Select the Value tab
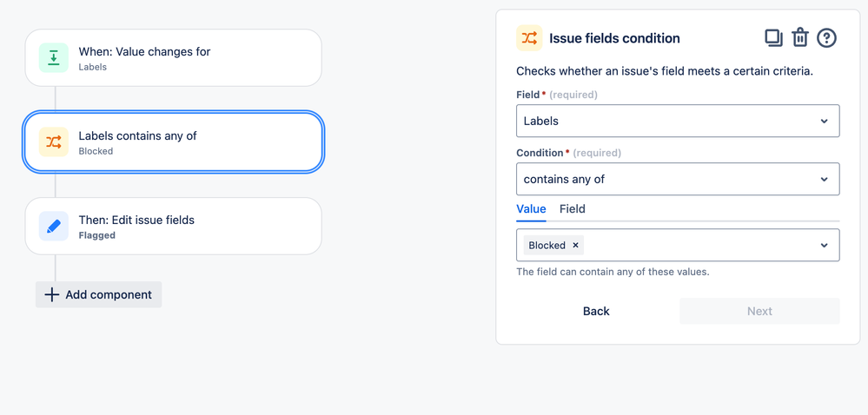This screenshot has width=868, height=415. 531,209
